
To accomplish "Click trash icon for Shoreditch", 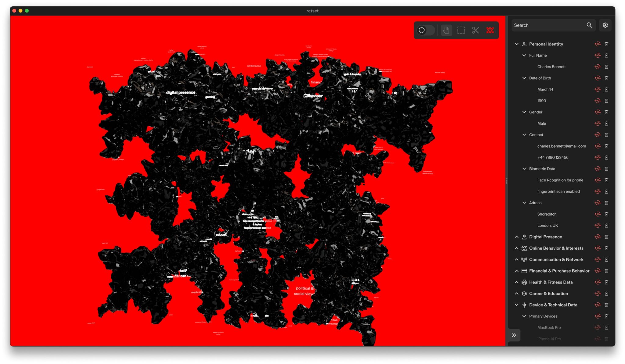I will (606, 214).
